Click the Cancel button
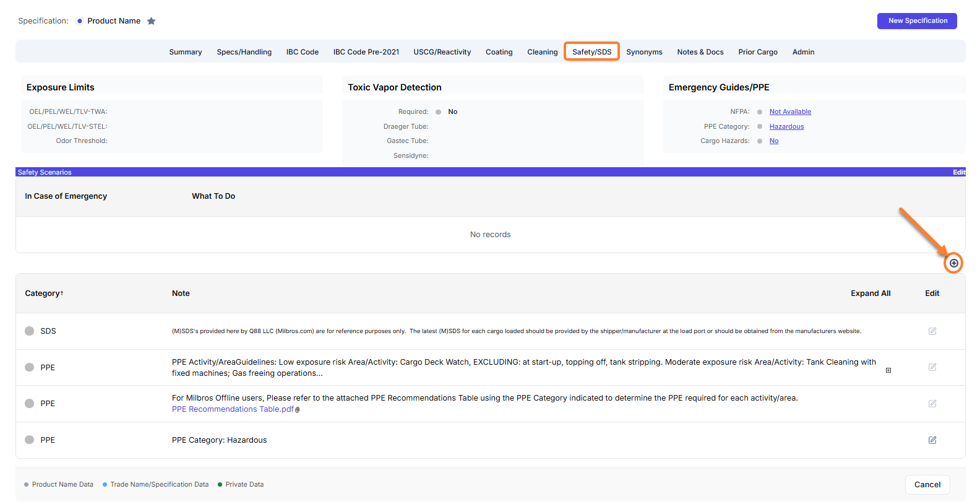The image size is (980, 504). coord(927,485)
